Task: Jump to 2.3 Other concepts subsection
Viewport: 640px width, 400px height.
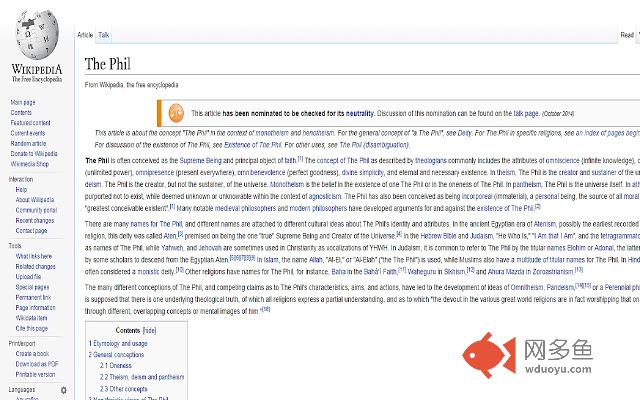Action: point(123,389)
